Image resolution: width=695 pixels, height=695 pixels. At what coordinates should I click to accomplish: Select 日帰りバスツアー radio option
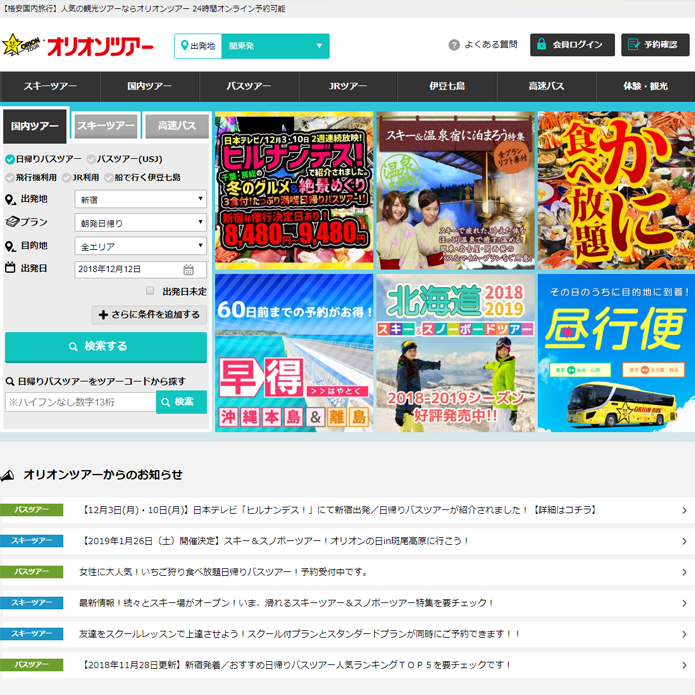10,159
